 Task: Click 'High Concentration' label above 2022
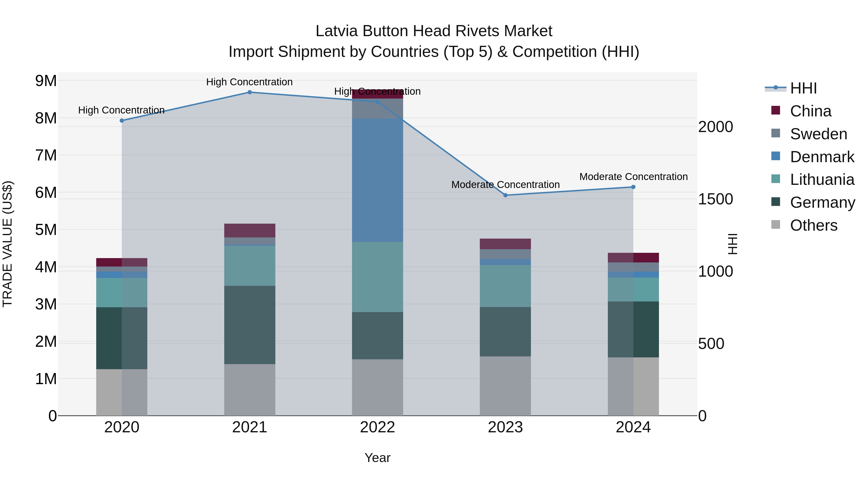377,91
